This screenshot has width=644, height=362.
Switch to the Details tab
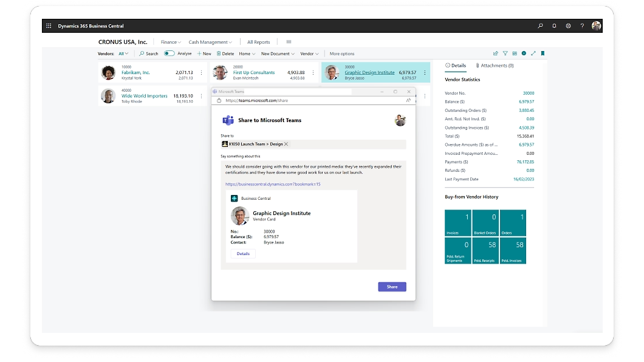[x=456, y=66]
